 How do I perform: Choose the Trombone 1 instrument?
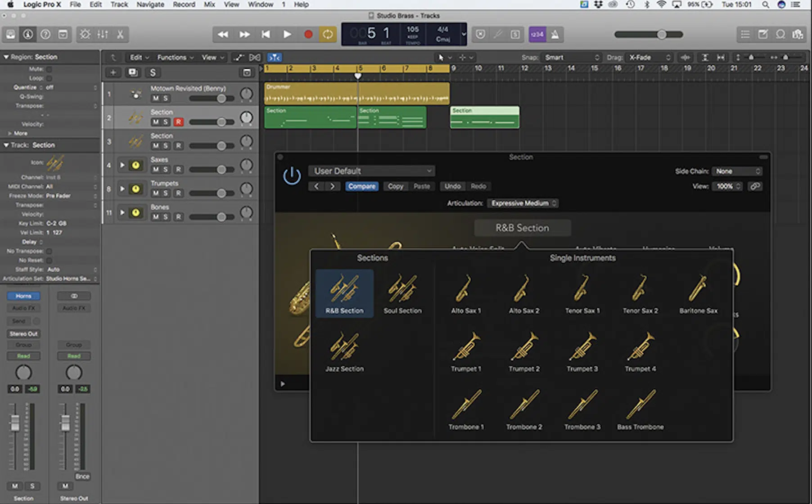point(466,409)
